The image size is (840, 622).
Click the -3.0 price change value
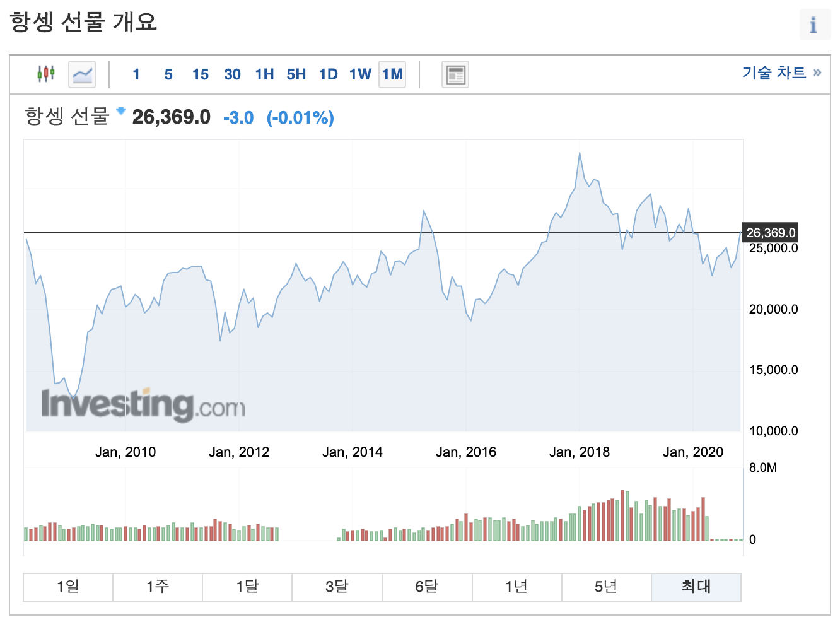(238, 117)
